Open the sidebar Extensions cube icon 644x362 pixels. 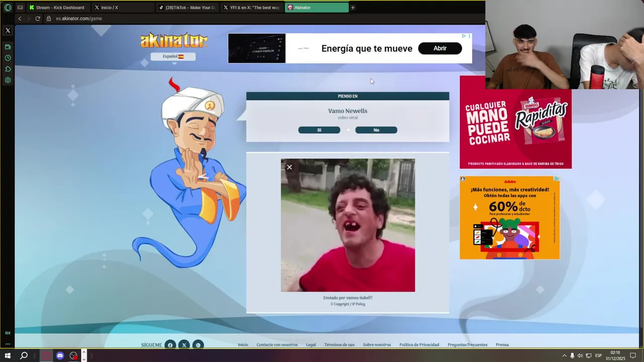(8, 69)
